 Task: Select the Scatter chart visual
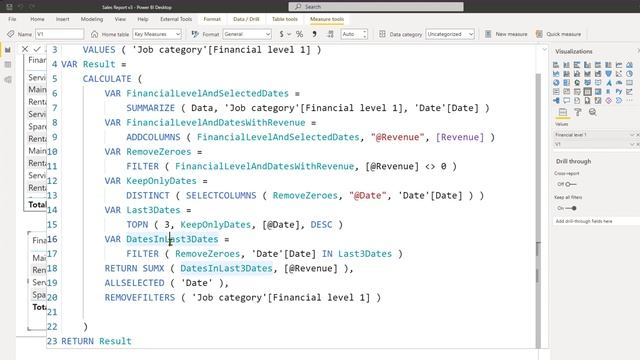(x=619, y=74)
